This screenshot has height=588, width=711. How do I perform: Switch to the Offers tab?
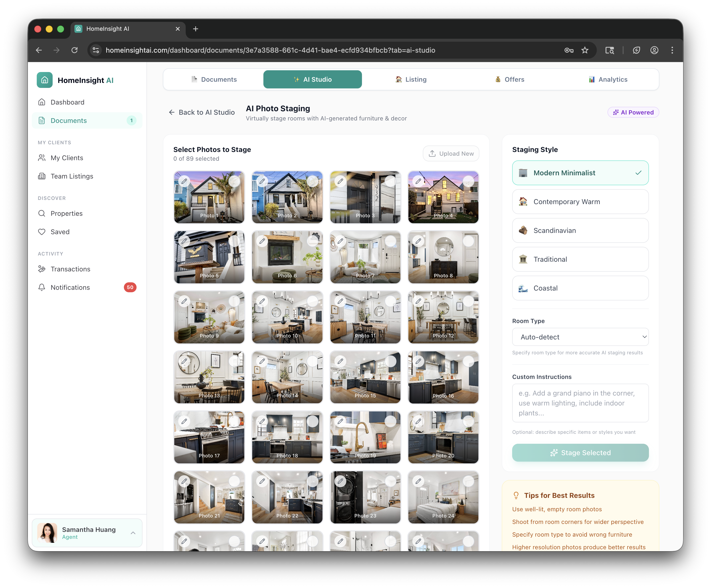coord(509,79)
